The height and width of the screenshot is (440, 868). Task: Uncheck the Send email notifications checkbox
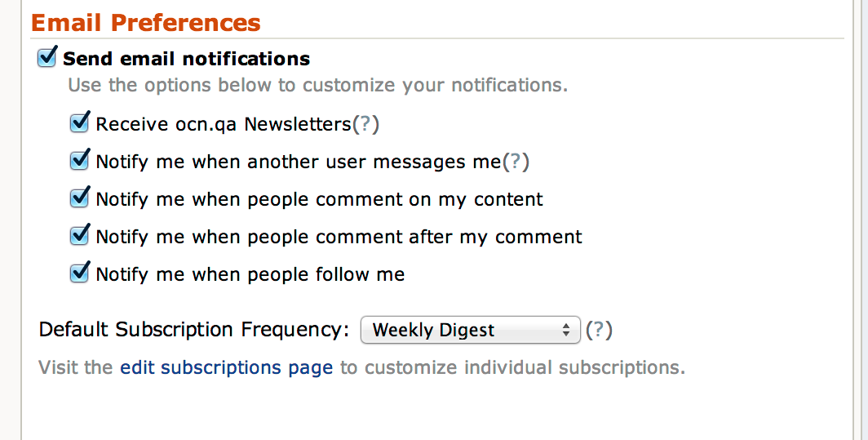click(47, 58)
